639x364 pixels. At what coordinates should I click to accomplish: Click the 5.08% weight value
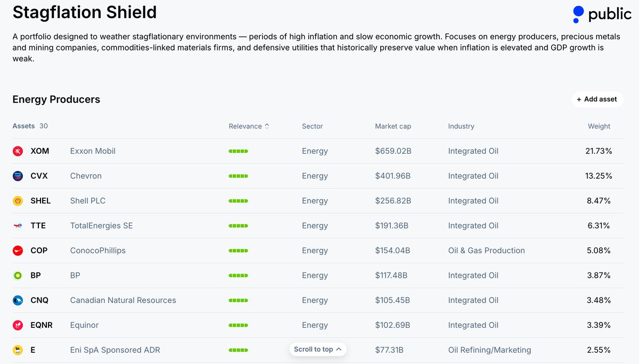pos(599,251)
